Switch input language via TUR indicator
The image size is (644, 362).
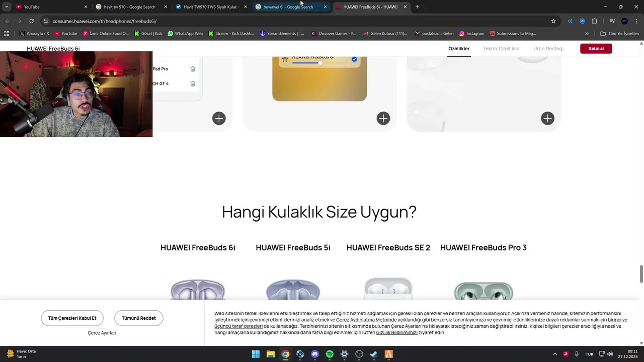coord(589,354)
